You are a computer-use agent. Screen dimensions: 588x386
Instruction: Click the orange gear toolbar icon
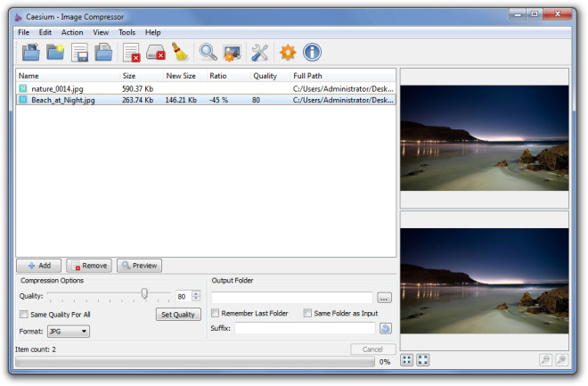tap(288, 53)
